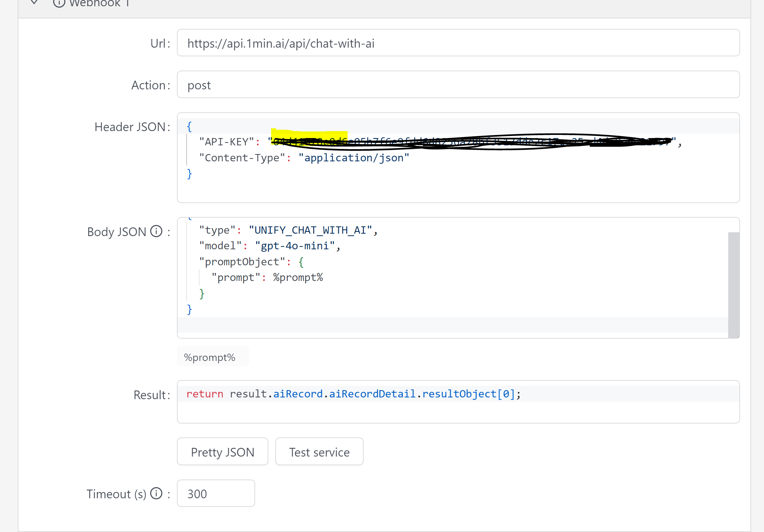Viewport: 764px width, 532px height.
Task: Place cursor on the gpt-4o-mini model line
Action: click(269, 246)
